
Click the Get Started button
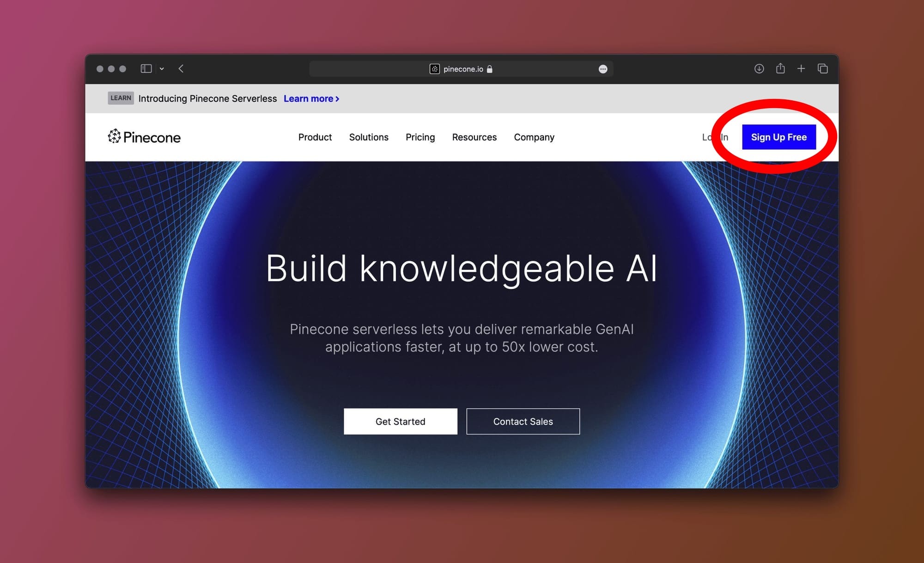click(401, 421)
